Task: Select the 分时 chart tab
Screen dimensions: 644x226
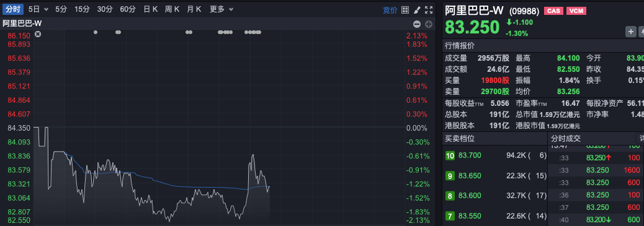Action: click(x=13, y=9)
